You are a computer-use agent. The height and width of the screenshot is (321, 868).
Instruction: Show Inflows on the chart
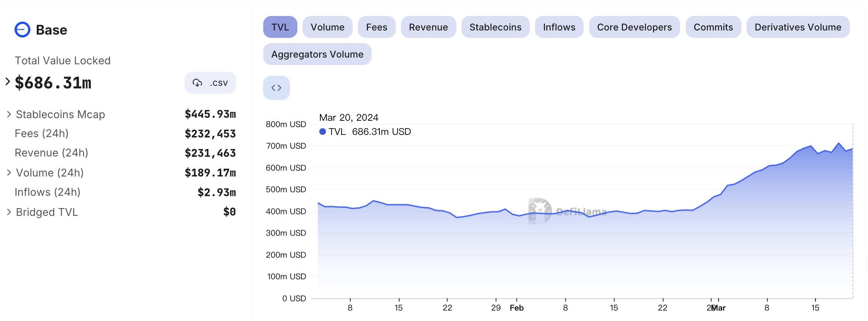[559, 27]
